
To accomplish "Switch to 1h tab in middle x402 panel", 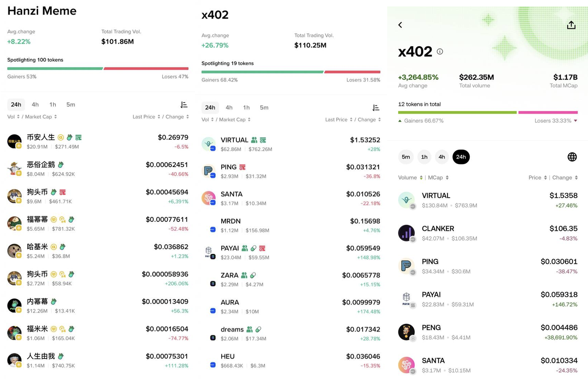I will click(x=246, y=108).
